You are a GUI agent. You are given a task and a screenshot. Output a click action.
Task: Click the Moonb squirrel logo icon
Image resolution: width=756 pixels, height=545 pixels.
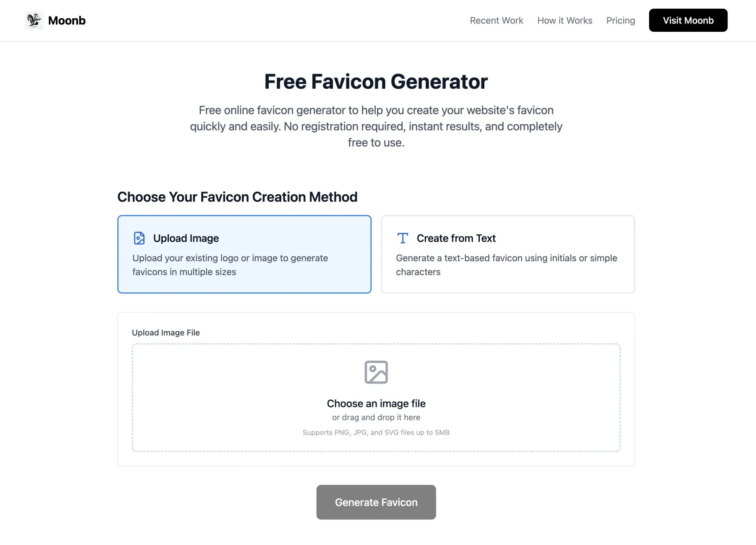33,20
